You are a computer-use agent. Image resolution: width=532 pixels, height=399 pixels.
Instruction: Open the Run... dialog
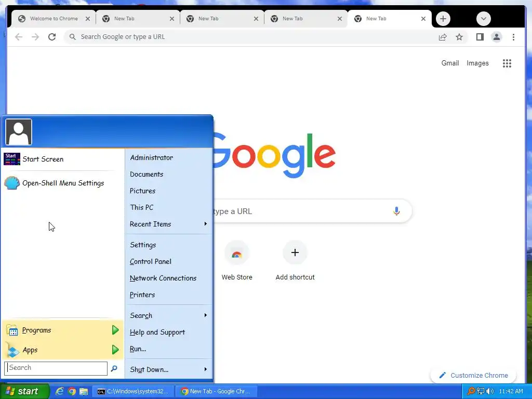[169, 349]
